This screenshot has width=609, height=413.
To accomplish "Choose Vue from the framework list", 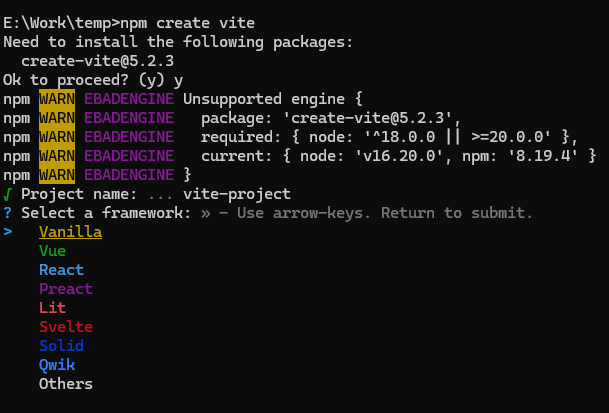I will 52,251.
